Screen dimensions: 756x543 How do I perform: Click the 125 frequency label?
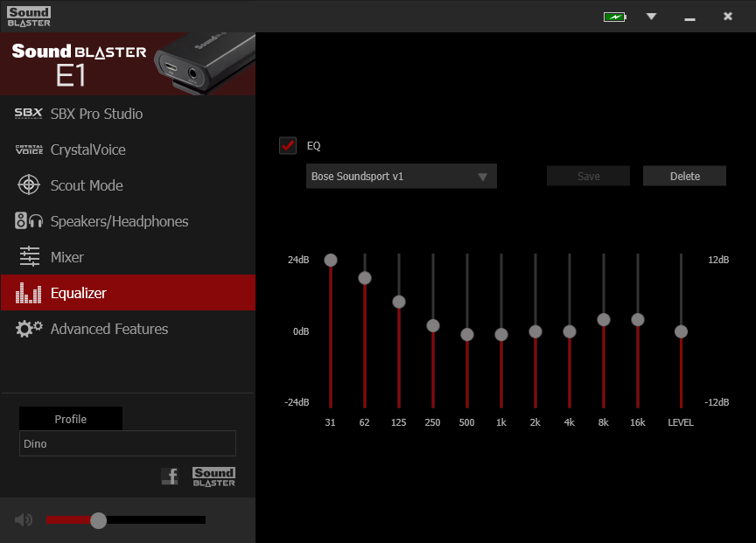pos(399,422)
